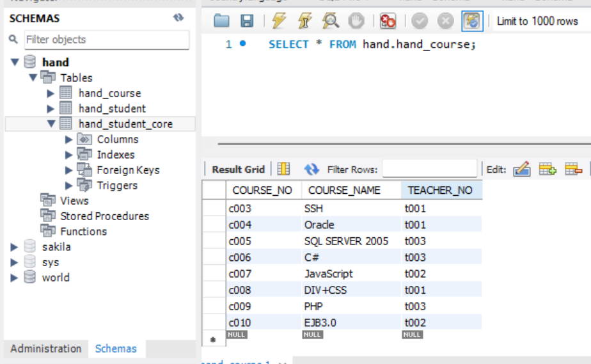Click the Foreign Keys icon

[84, 170]
